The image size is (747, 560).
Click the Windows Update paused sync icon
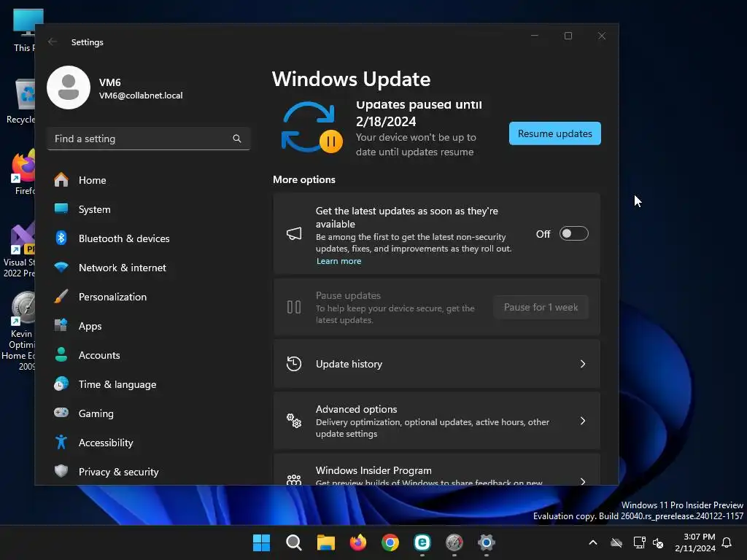pos(311,127)
